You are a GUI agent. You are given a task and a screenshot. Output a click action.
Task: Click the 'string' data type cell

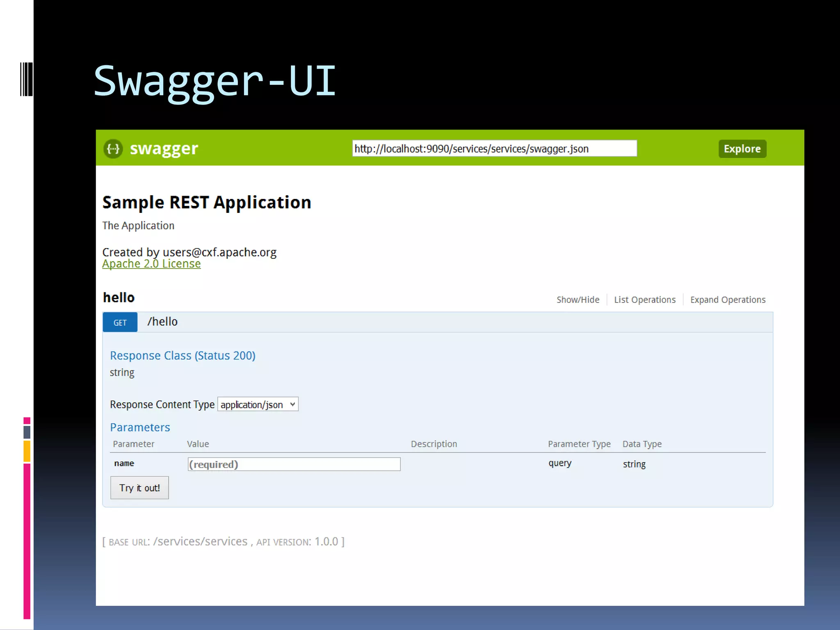tap(634, 464)
